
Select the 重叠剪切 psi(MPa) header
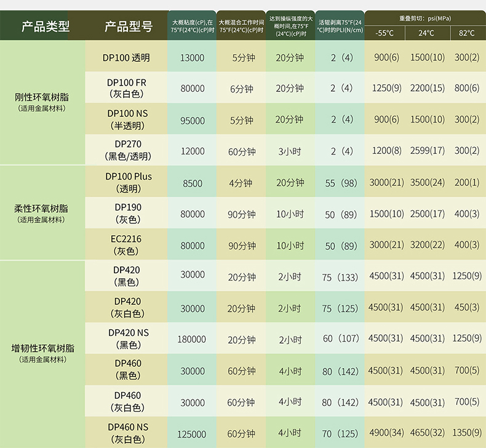[x=424, y=18]
